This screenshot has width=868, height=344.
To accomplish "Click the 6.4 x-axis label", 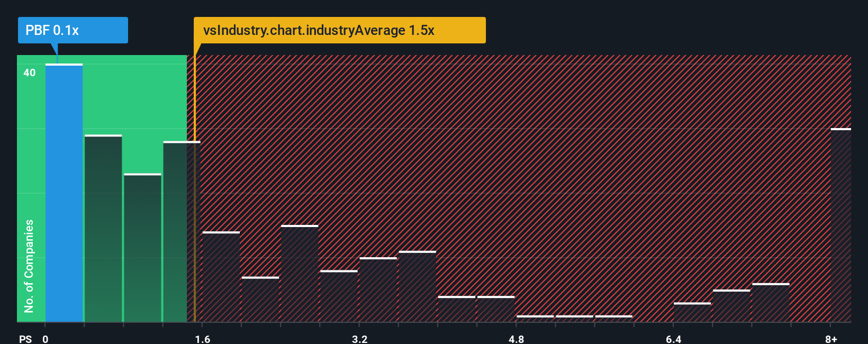I will pos(674,339).
